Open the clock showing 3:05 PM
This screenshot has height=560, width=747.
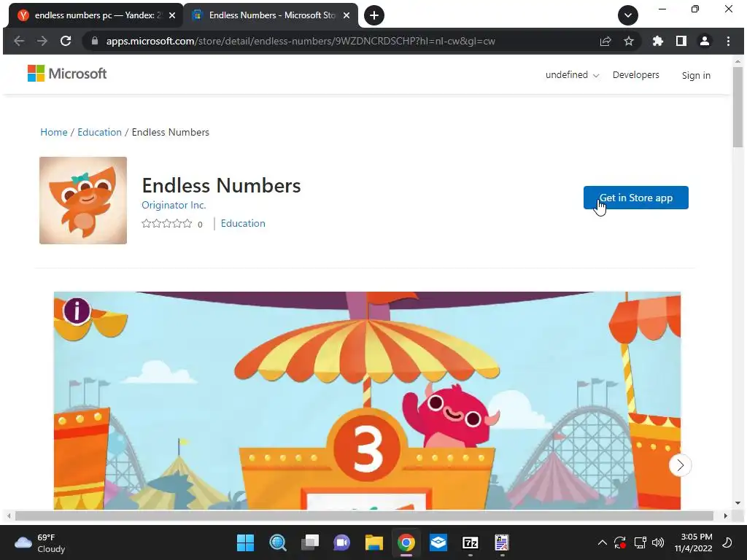pyautogui.click(x=694, y=542)
